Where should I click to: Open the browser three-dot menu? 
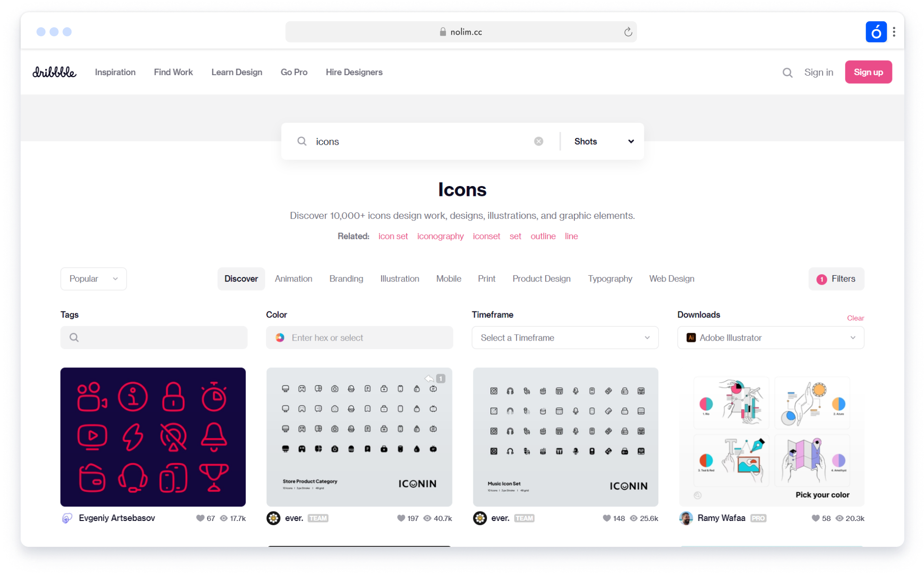[894, 32]
